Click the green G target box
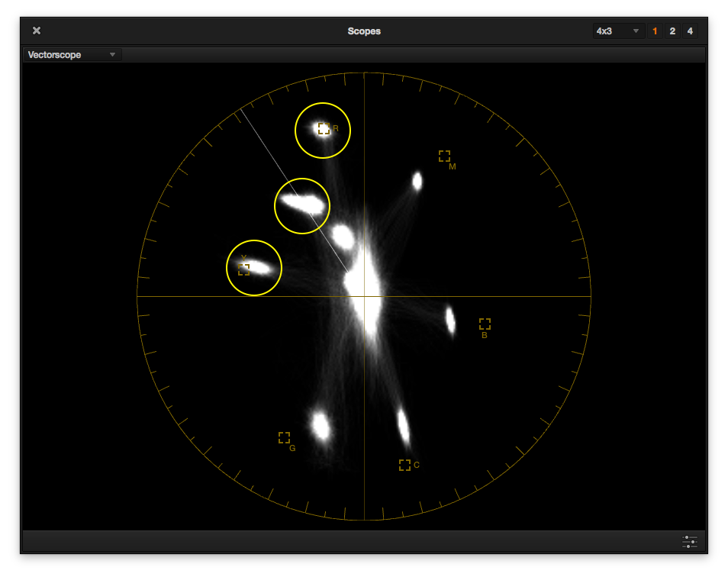Image resolution: width=728 pixels, height=577 pixels. pos(284,437)
